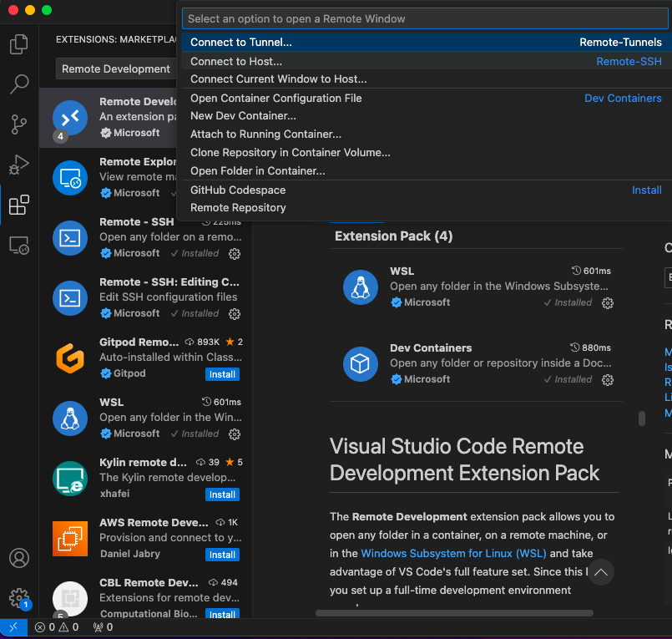Open the Search view in activity bar

click(x=19, y=84)
